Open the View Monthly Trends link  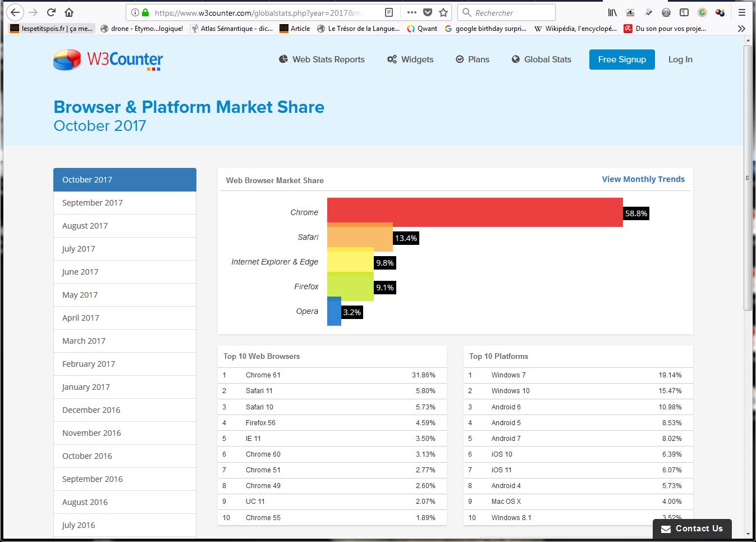pyautogui.click(x=643, y=179)
